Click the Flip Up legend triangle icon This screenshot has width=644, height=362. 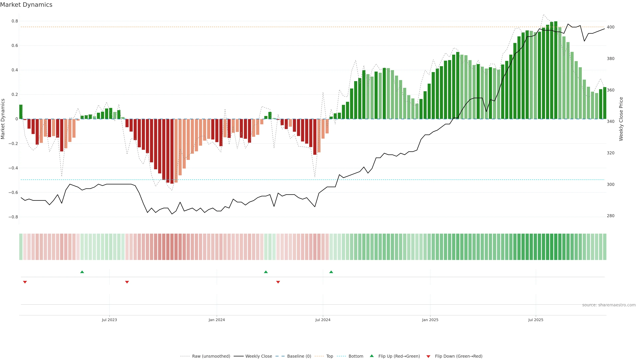click(x=371, y=356)
